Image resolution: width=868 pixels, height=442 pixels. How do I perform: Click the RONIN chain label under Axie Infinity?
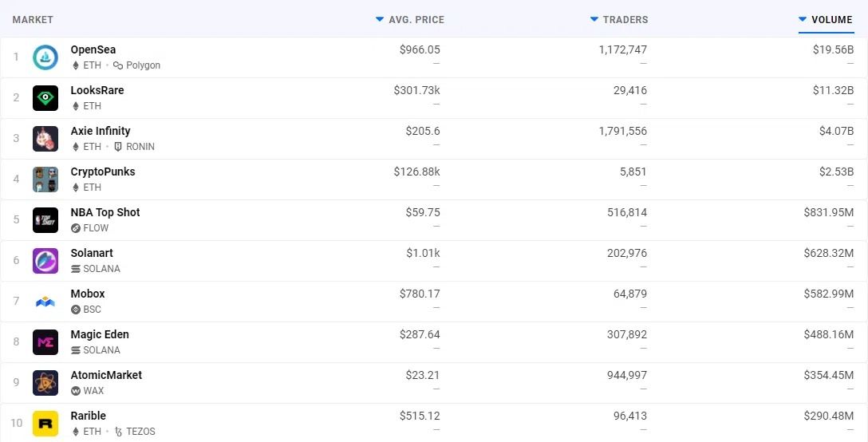coord(140,147)
